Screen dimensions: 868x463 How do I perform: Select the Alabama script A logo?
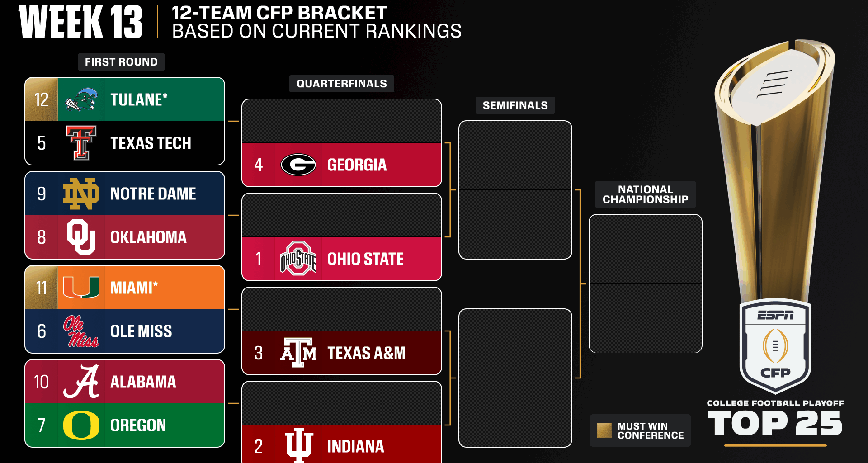point(81,382)
